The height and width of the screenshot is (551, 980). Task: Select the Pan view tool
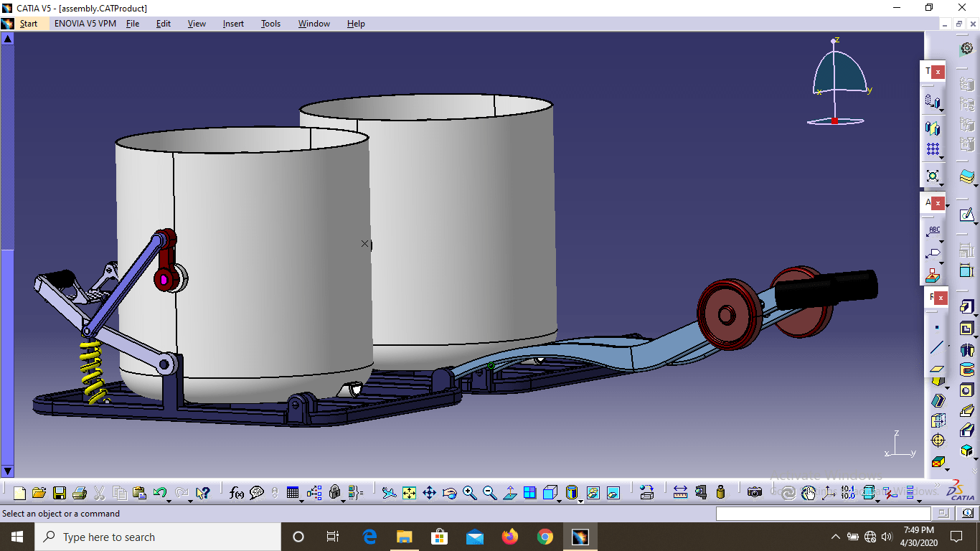[429, 493]
